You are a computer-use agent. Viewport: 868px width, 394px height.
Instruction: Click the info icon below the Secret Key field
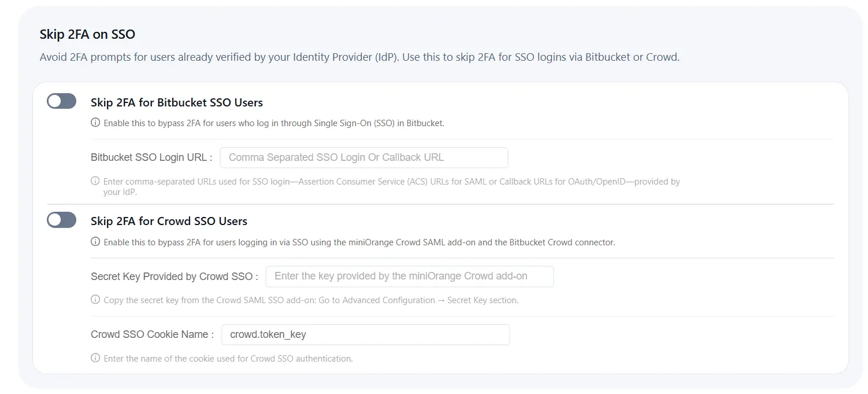95,300
